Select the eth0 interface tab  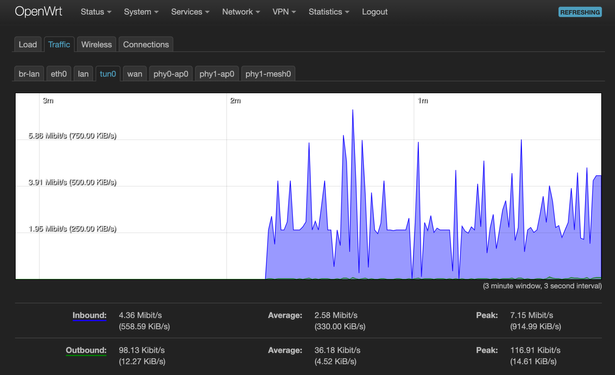(58, 74)
